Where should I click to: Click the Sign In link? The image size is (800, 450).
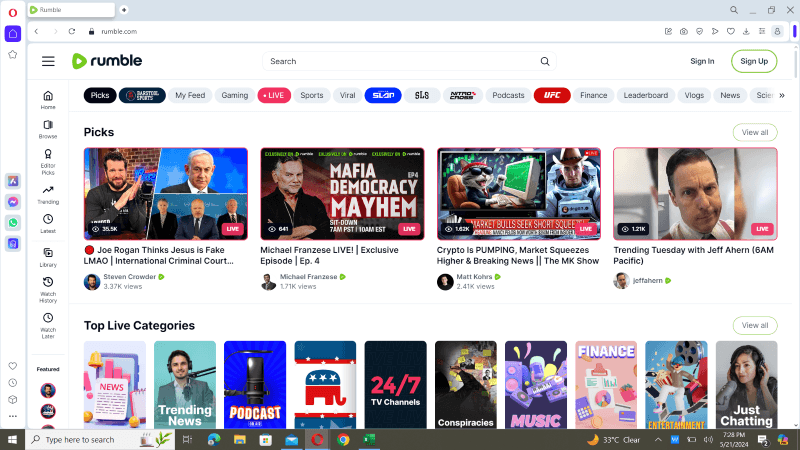tap(702, 61)
